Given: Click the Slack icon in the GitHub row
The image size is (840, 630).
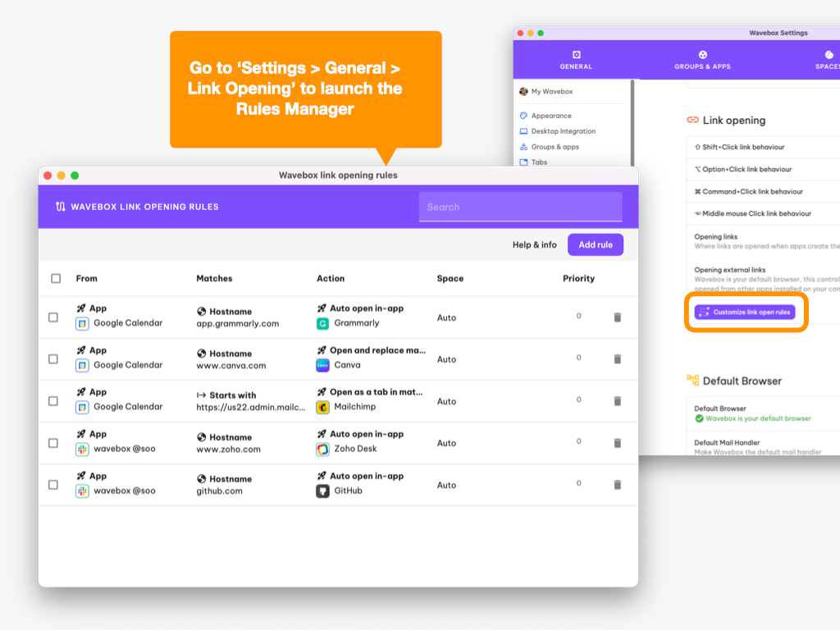Looking at the screenshot, I should click(x=82, y=491).
